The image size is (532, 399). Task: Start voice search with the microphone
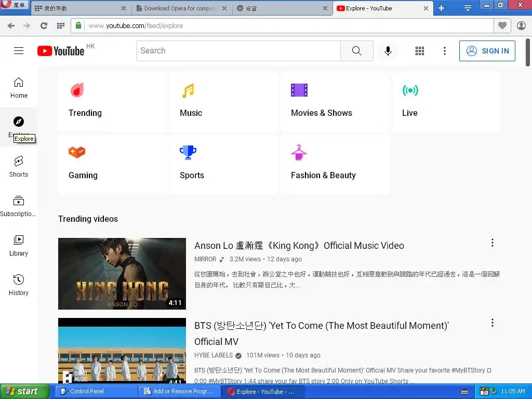click(388, 51)
